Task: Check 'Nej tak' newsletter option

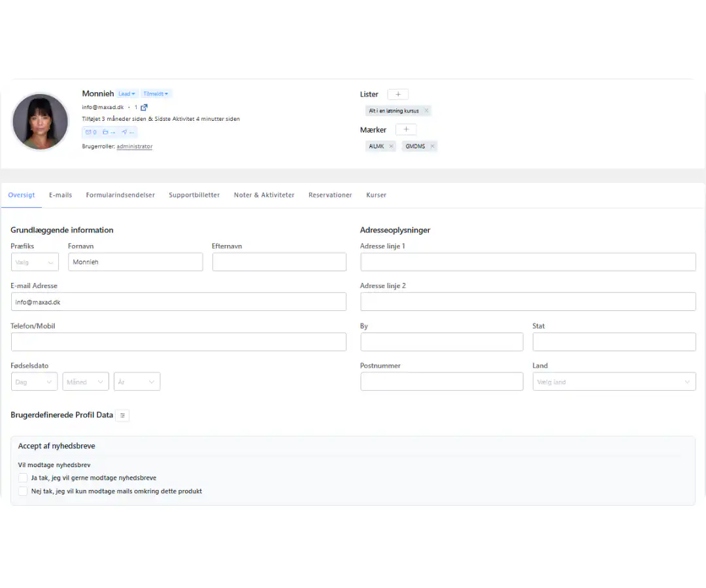Action: (x=23, y=491)
